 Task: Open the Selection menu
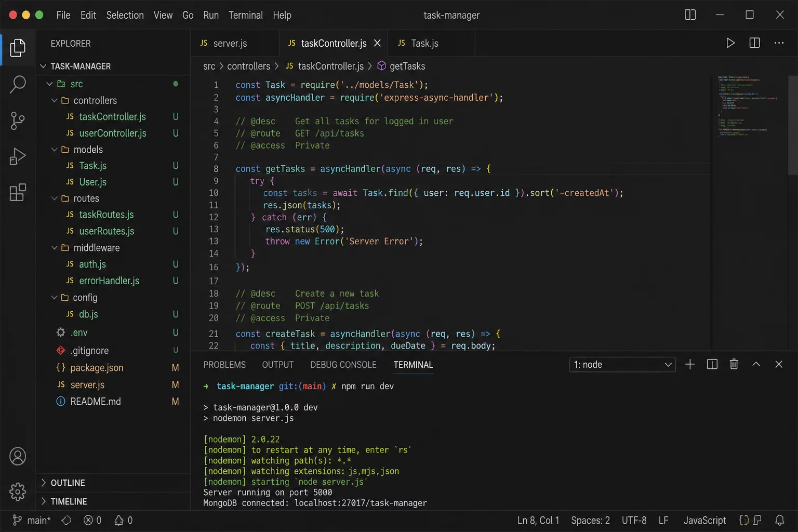coord(125,15)
